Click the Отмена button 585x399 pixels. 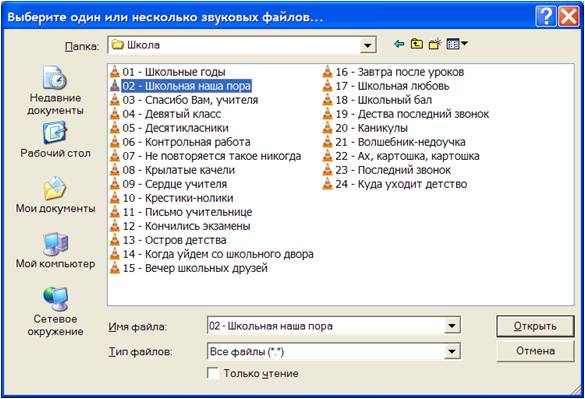pyautogui.click(x=535, y=351)
